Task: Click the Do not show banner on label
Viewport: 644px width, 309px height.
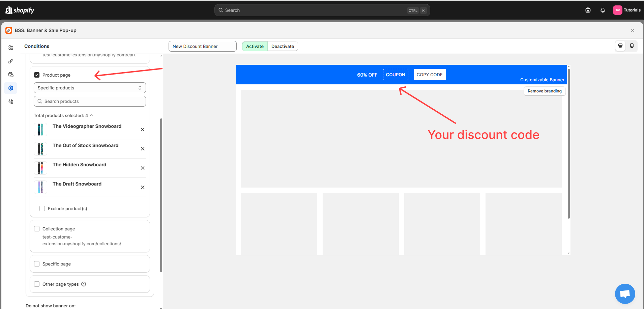Action: coord(51,306)
